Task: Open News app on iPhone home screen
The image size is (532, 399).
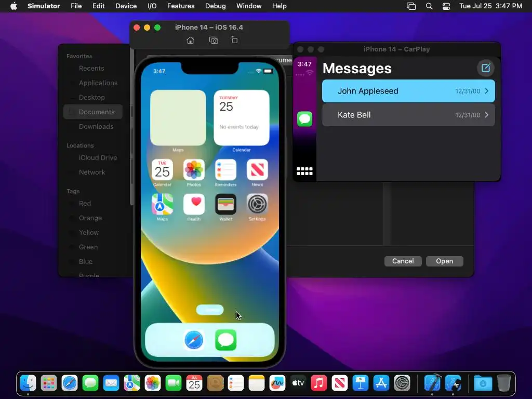Action: click(257, 170)
